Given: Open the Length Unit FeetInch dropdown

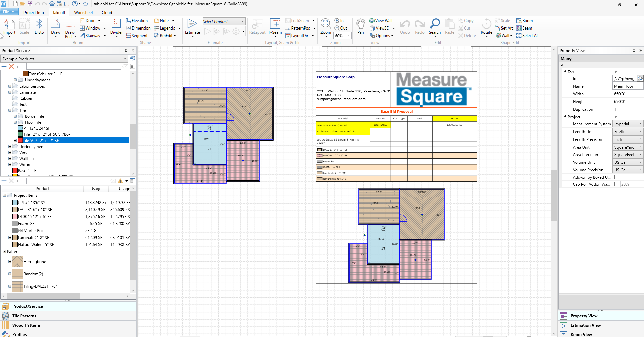Looking at the screenshot, I should [628, 132].
